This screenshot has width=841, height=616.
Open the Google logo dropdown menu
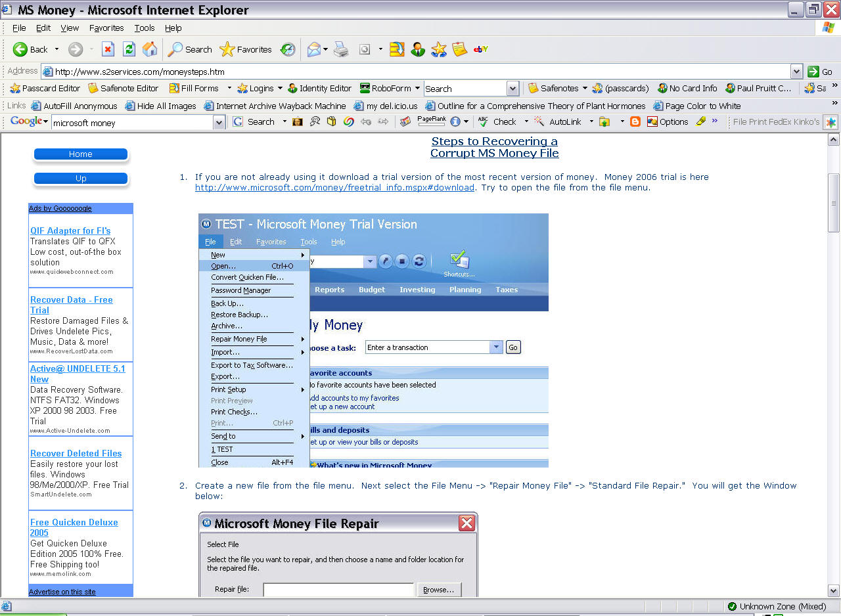pyautogui.click(x=29, y=121)
